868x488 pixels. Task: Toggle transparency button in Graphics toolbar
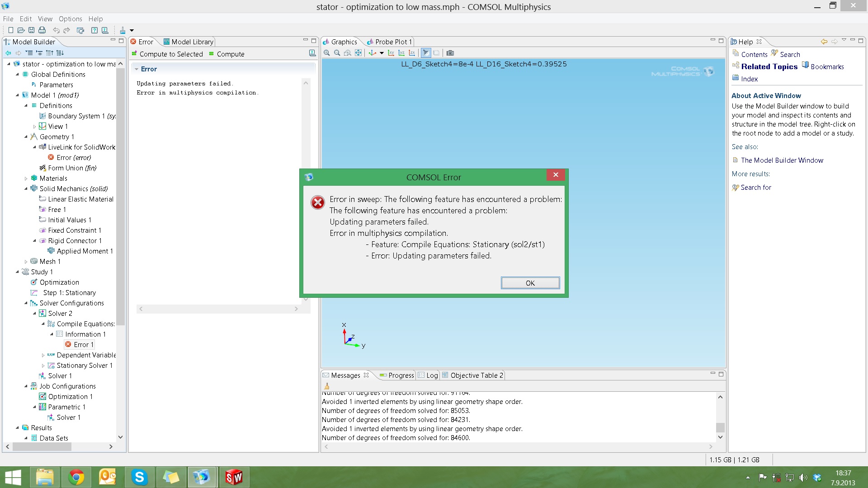pos(436,53)
